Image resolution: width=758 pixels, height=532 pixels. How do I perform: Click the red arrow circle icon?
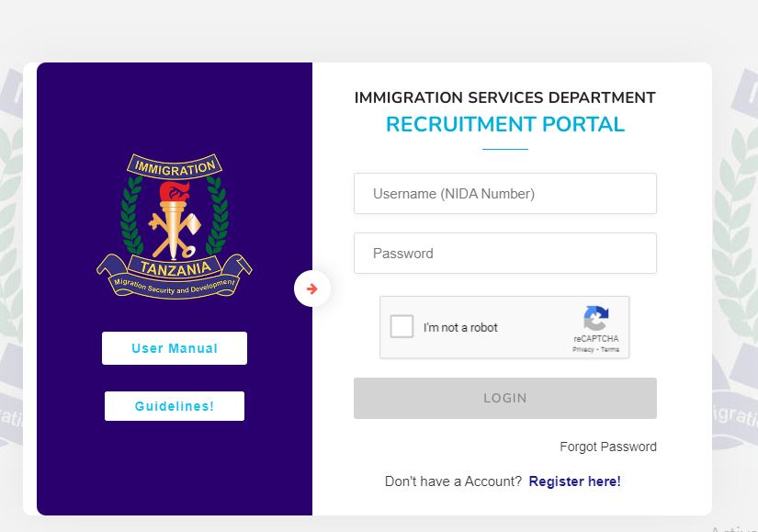click(311, 289)
